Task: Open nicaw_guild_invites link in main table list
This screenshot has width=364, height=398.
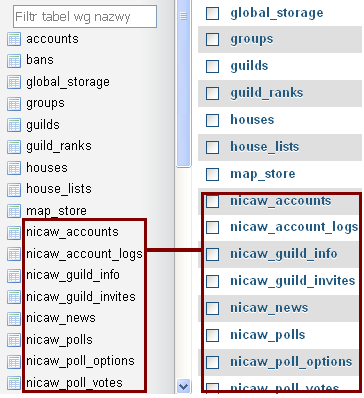Action: coord(293,281)
